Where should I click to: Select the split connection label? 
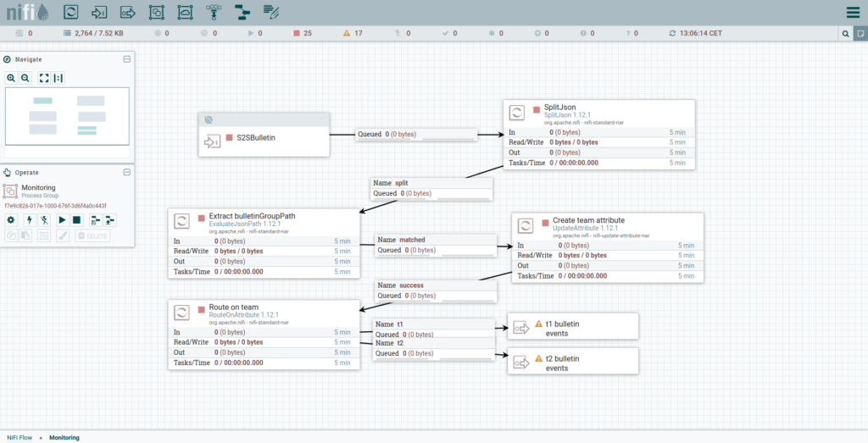(x=431, y=189)
